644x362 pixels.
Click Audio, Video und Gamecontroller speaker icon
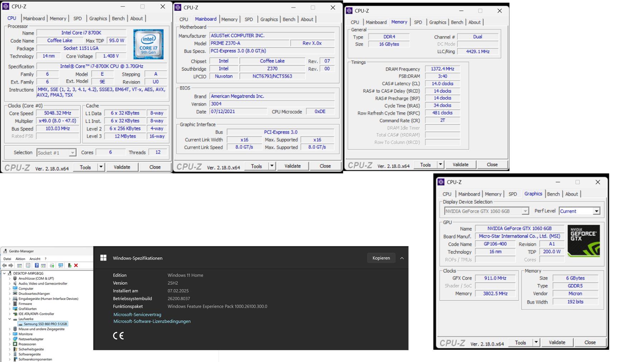point(15,283)
